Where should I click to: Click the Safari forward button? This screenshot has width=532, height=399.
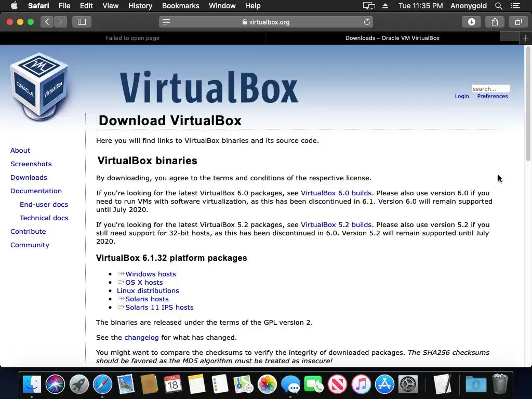[60, 22]
